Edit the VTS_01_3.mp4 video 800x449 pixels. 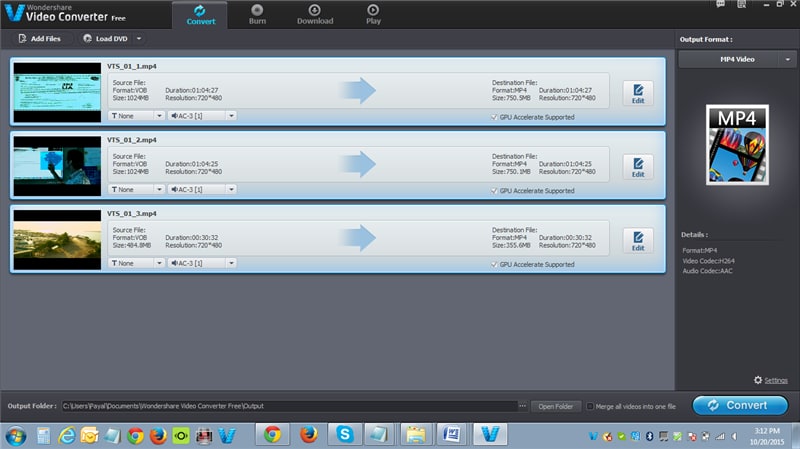pos(638,241)
